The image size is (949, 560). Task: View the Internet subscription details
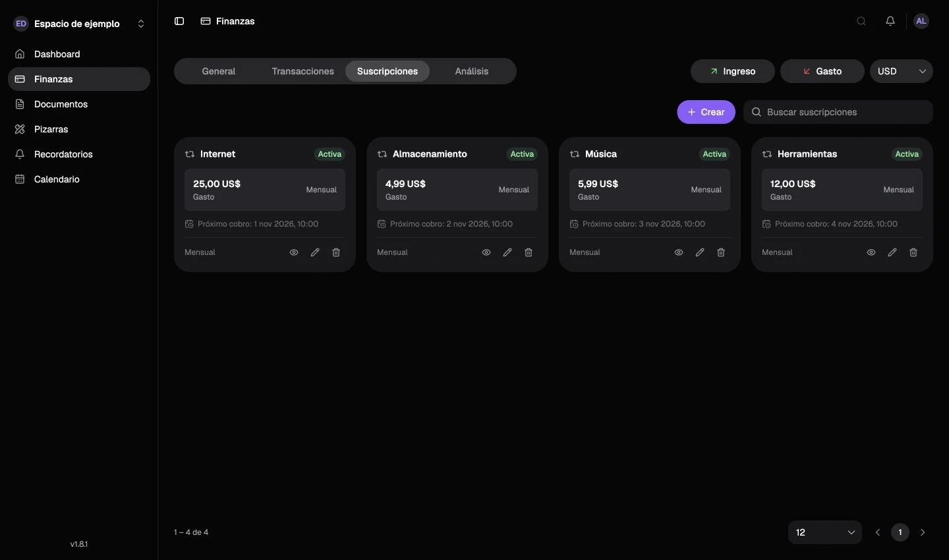click(294, 252)
